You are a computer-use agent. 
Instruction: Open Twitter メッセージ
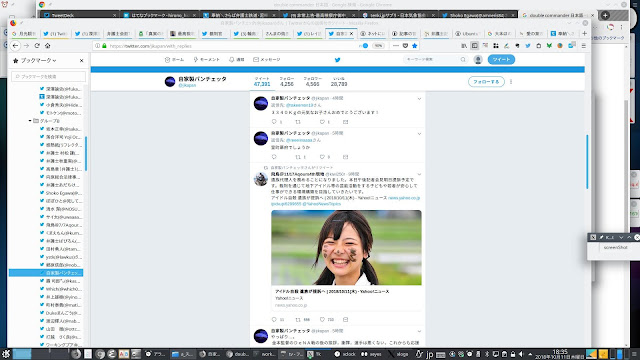[267, 60]
